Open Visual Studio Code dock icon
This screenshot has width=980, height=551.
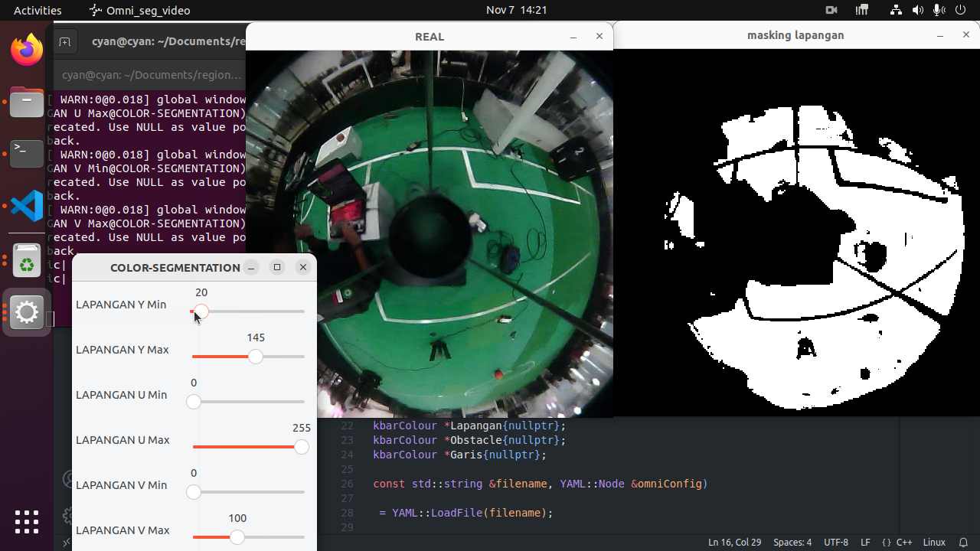point(27,206)
